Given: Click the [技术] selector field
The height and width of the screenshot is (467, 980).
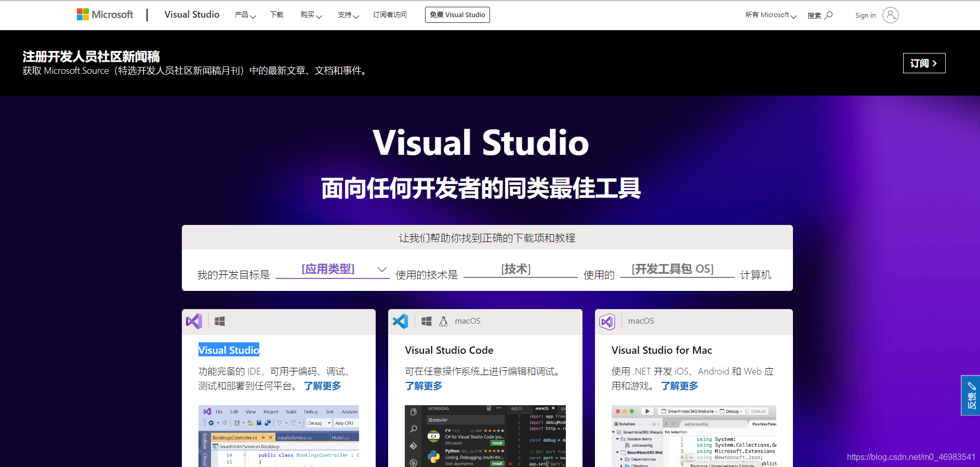Looking at the screenshot, I should click(x=520, y=269).
